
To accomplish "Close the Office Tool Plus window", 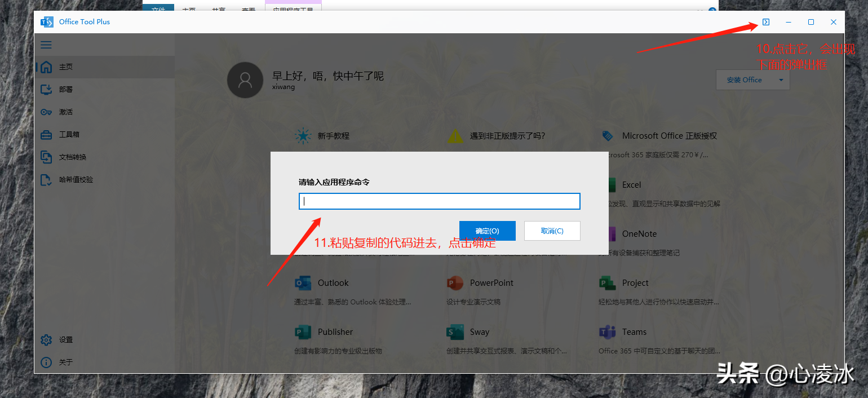I will coord(834,22).
